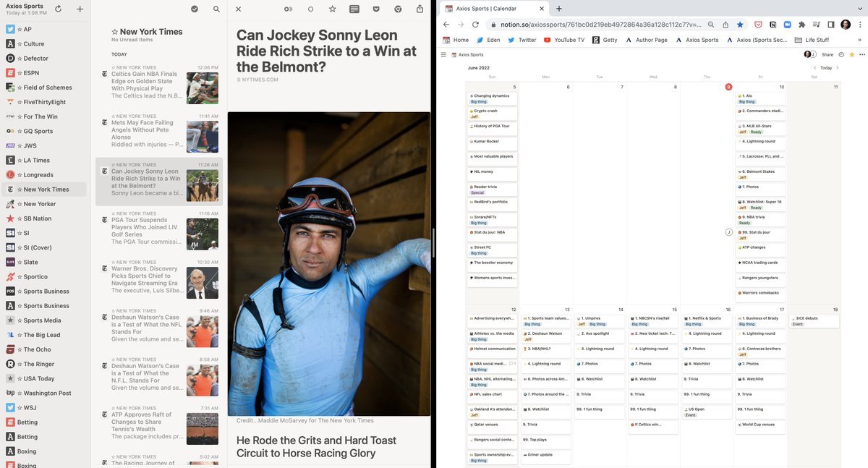Screen dimensions: 868x468
Task: Go to next month in calendar
Action: click(838, 68)
